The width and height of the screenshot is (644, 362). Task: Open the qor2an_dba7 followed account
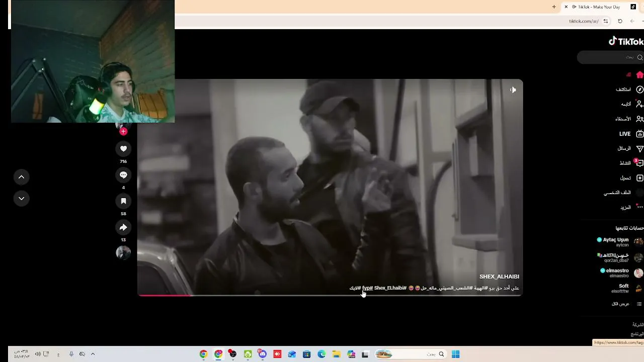[620, 257]
